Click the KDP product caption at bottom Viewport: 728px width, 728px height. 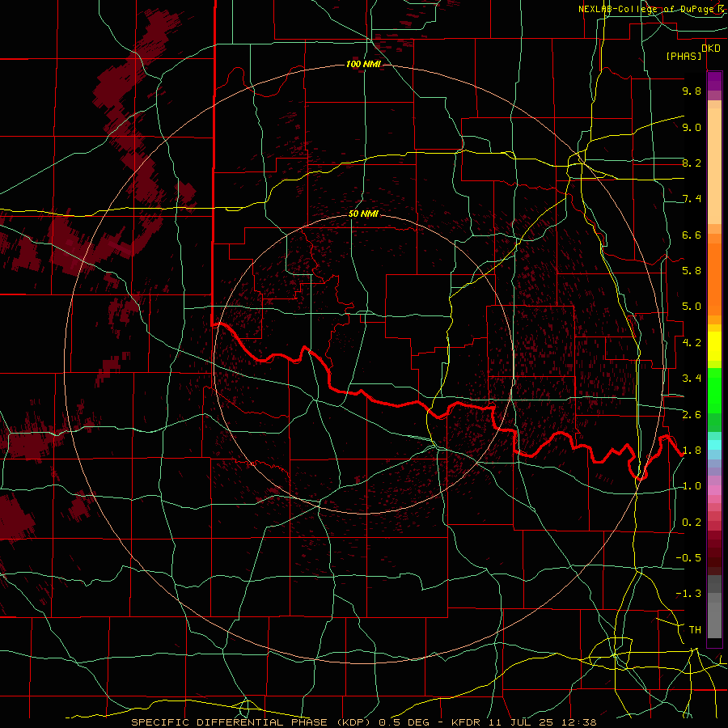tap(363, 722)
